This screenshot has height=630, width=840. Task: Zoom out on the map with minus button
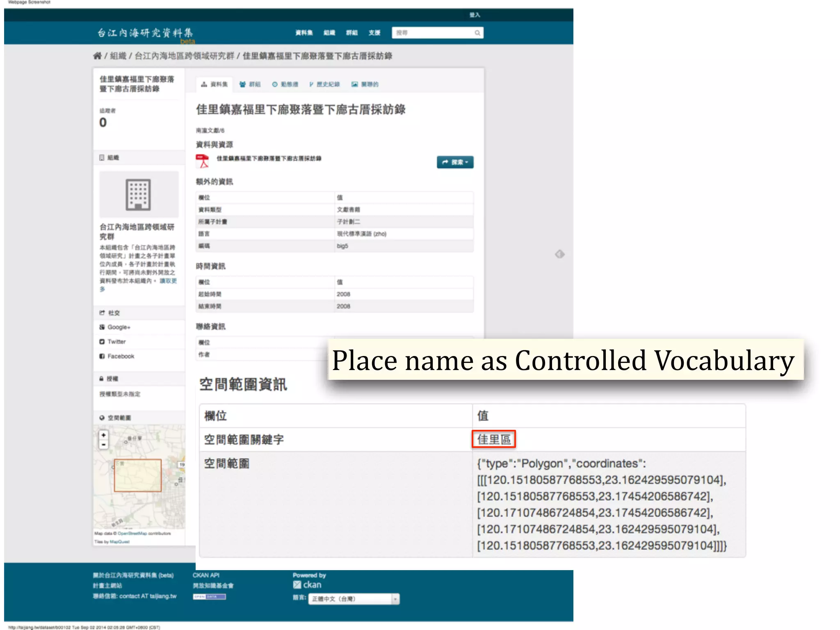point(104,445)
